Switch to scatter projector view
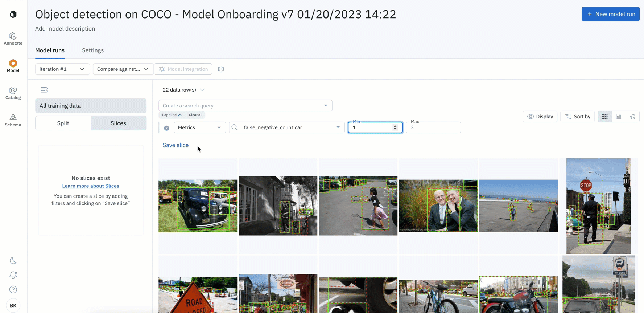 (x=632, y=117)
